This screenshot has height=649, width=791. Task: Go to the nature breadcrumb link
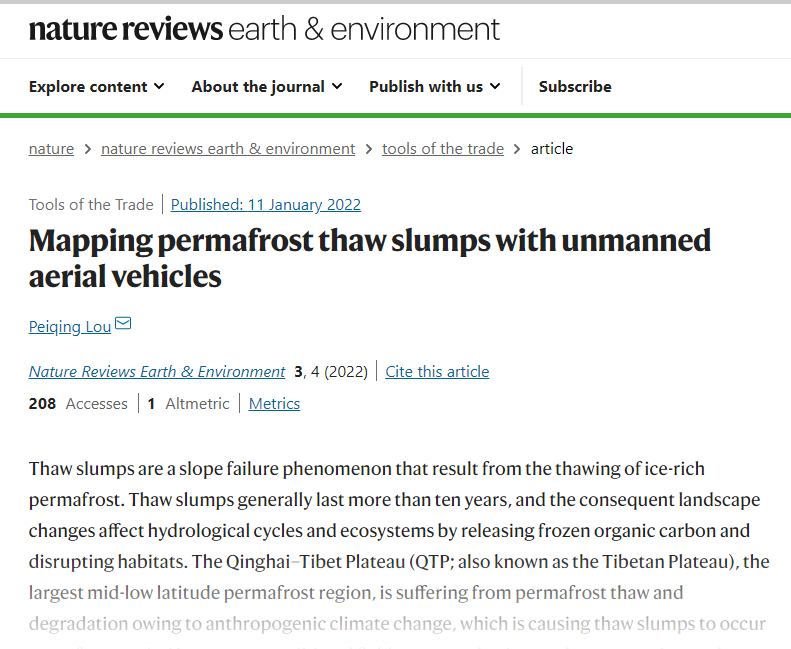(51, 149)
